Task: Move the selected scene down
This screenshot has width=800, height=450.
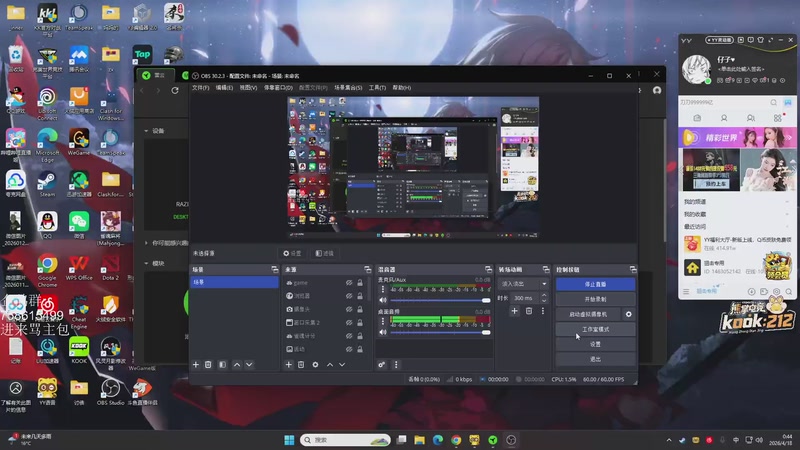Action: (x=249, y=365)
